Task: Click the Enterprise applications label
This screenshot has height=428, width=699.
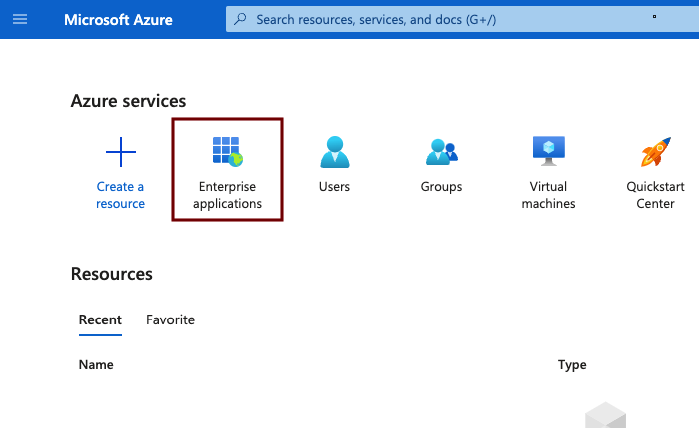Action: 227,195
